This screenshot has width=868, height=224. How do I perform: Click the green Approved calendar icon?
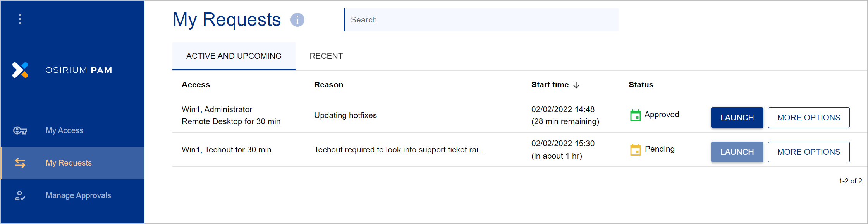point(635,115)
